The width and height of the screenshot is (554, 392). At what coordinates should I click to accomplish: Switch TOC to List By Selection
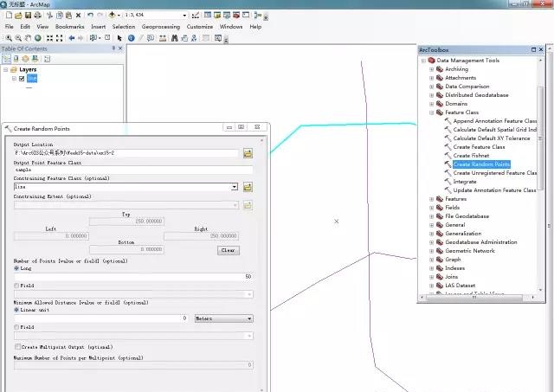pyautogui.click(x=35, y=59)
